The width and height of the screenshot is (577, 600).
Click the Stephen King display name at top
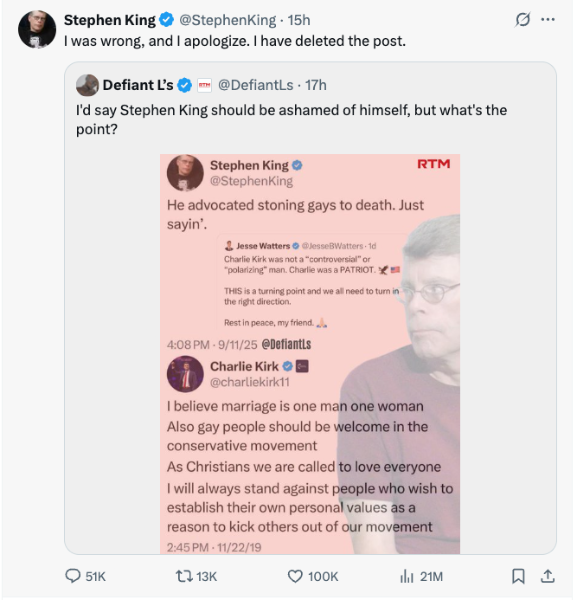[x=110, y=20]
